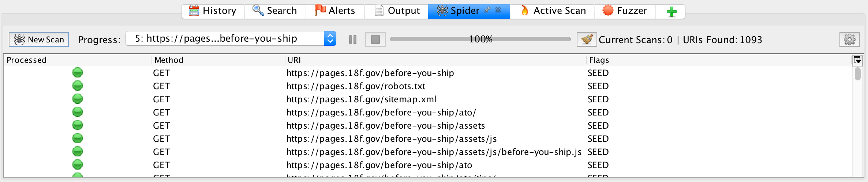Image resolution: width=868 pixels, height=182 pixels.
Task: Unpin the Spider tab
Action: pos(487,10)
